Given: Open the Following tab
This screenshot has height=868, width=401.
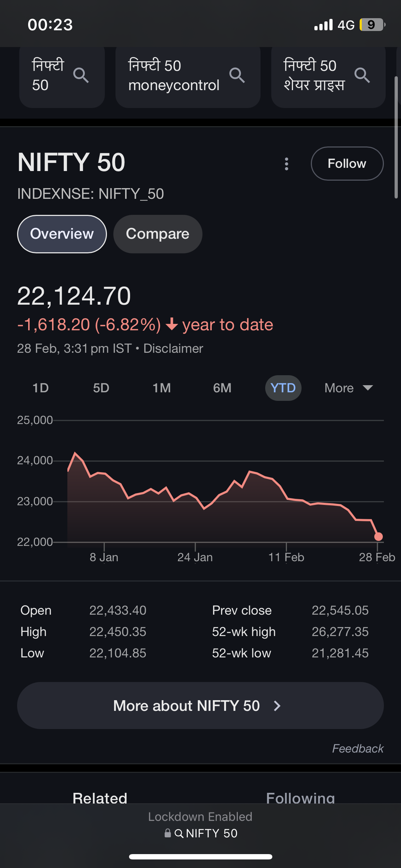Looking at the screenshot, I should (x=300, y=797).
